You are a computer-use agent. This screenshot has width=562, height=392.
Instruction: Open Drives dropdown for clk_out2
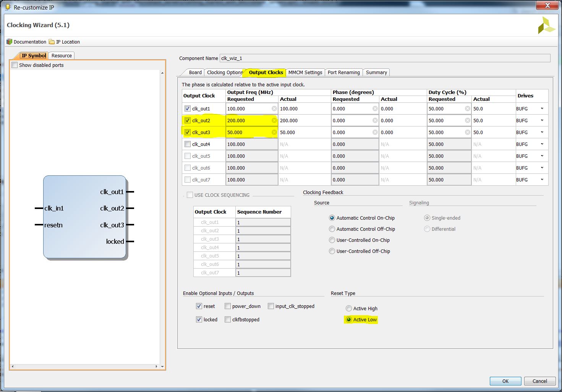pos(542,120)
